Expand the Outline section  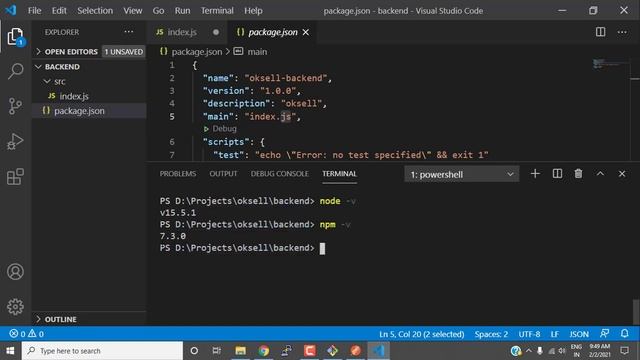click(89, 319)
